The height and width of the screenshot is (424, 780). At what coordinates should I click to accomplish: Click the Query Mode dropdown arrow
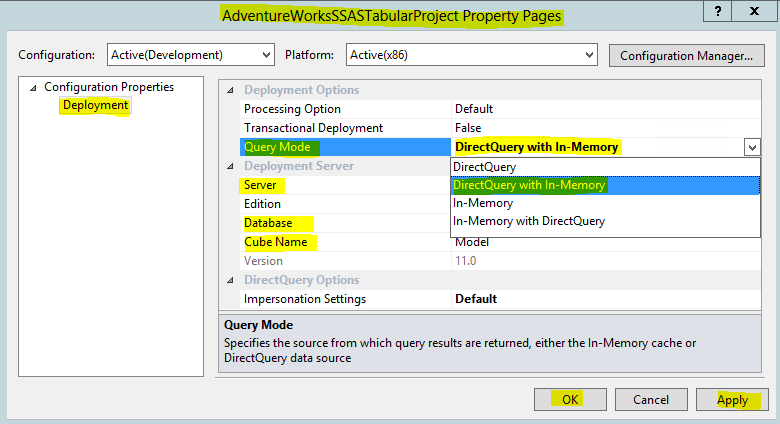751,147
